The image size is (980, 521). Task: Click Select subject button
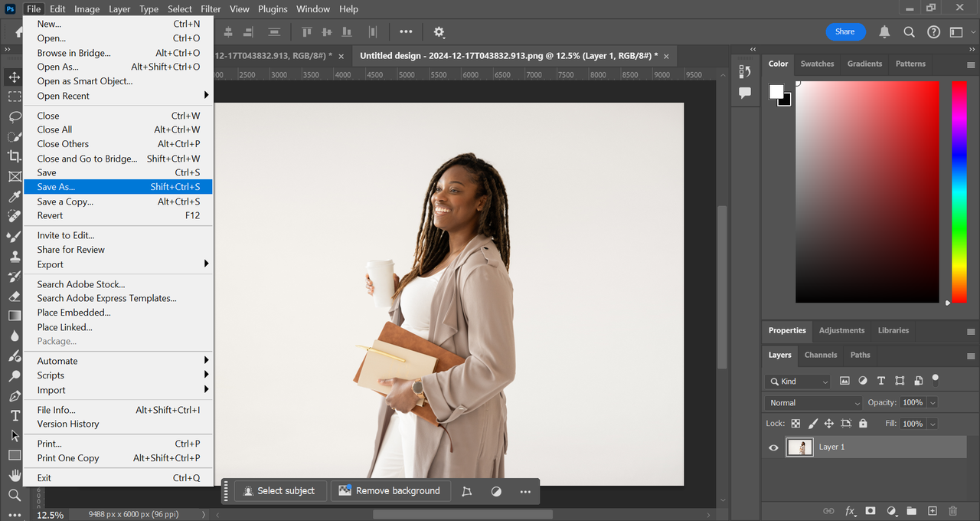(280, 491)
